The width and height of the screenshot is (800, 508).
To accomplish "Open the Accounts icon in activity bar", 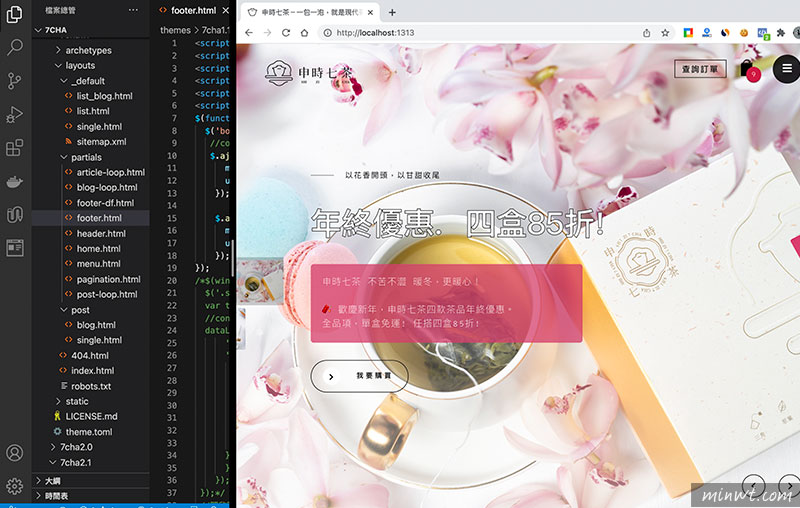I will pyautogui.click(x=14, y=453).
